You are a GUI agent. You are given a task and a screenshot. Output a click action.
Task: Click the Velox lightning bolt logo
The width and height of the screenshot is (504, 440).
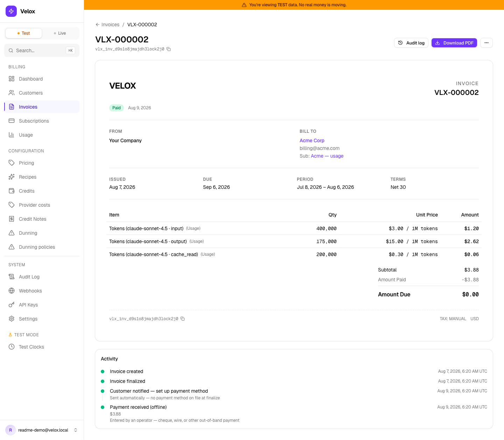(11, 11)
